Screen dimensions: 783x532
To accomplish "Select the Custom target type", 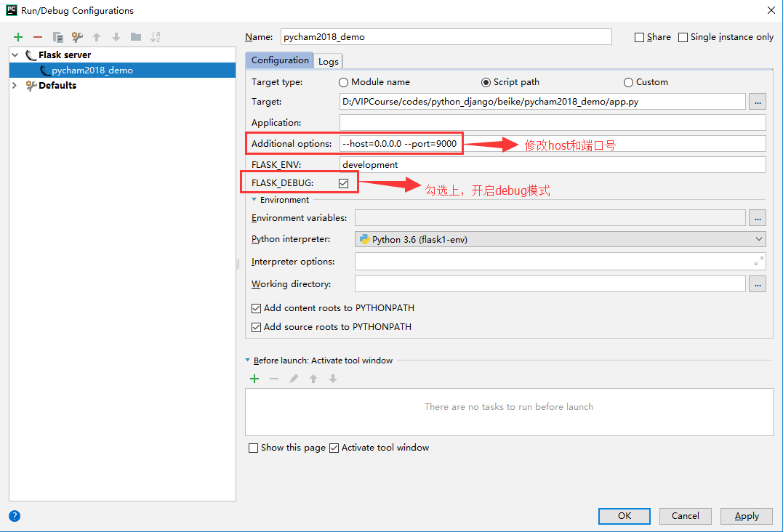I will 628,82.
